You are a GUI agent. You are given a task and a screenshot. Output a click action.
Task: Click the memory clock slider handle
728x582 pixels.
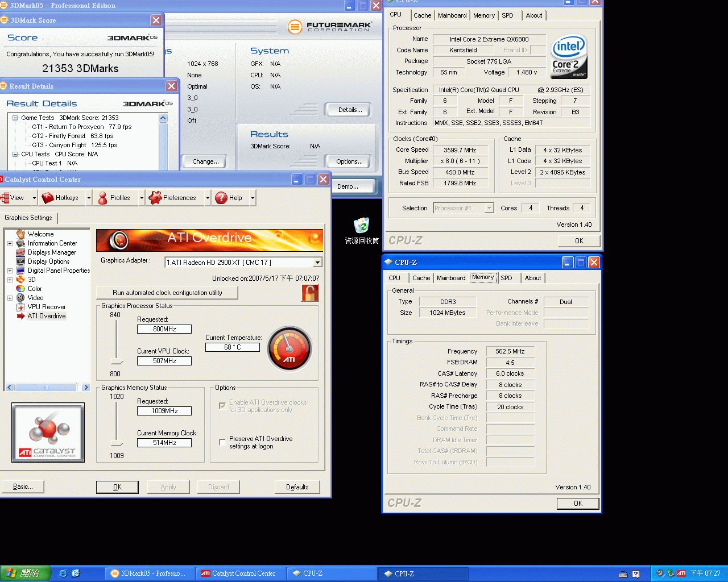point(117,443)
